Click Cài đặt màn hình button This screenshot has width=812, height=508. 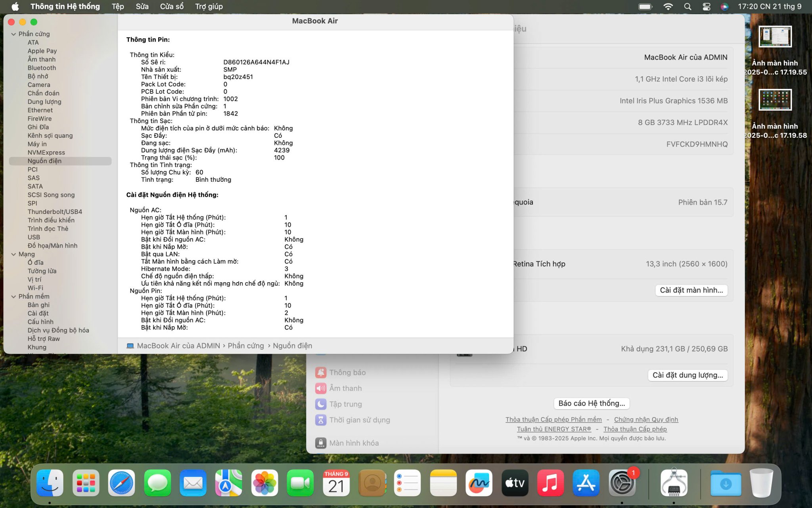691,290
